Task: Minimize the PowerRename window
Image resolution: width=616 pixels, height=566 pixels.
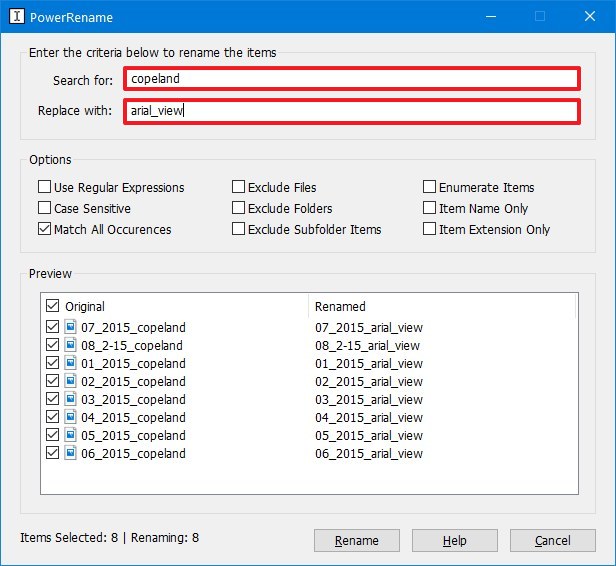Action: [491, 16]
